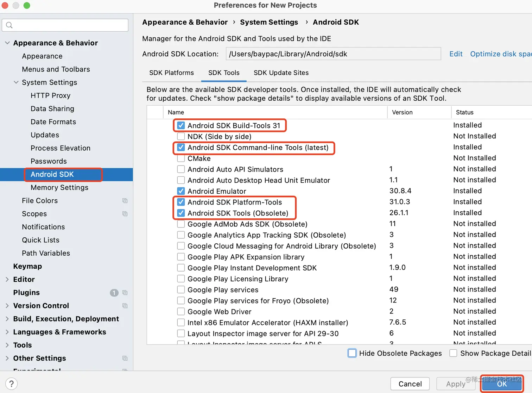Expand the Editor section
Image resolution: width=532 pixels, height=393 pixels.
pos(7,279)
